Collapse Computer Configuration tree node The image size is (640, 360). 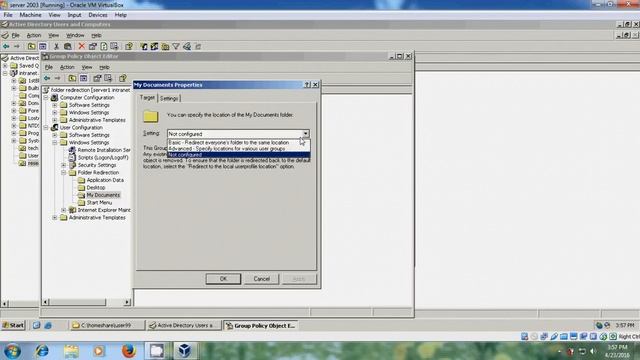(x=46, y=98)
